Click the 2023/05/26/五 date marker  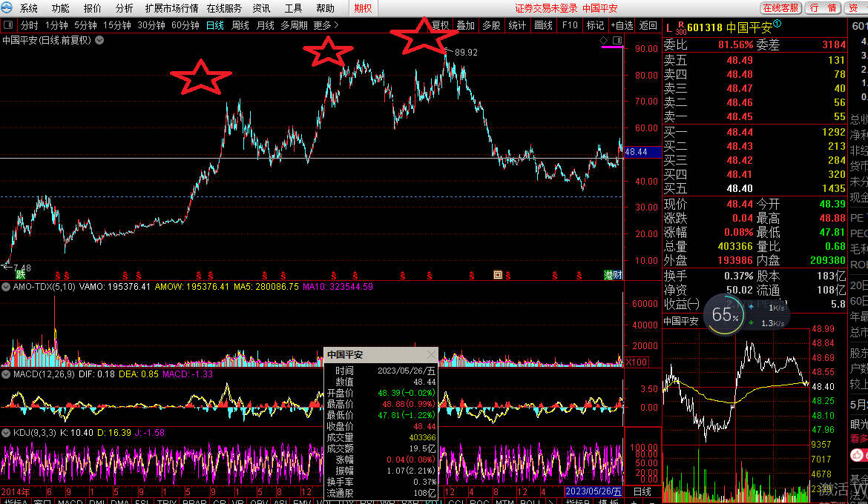coord(593,491)
